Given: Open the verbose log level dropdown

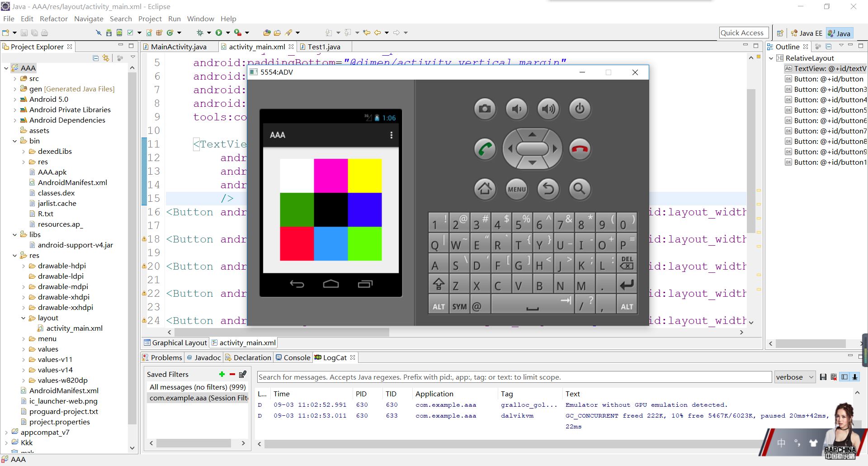Looking at the screenshot, I should tap(794, 377).
